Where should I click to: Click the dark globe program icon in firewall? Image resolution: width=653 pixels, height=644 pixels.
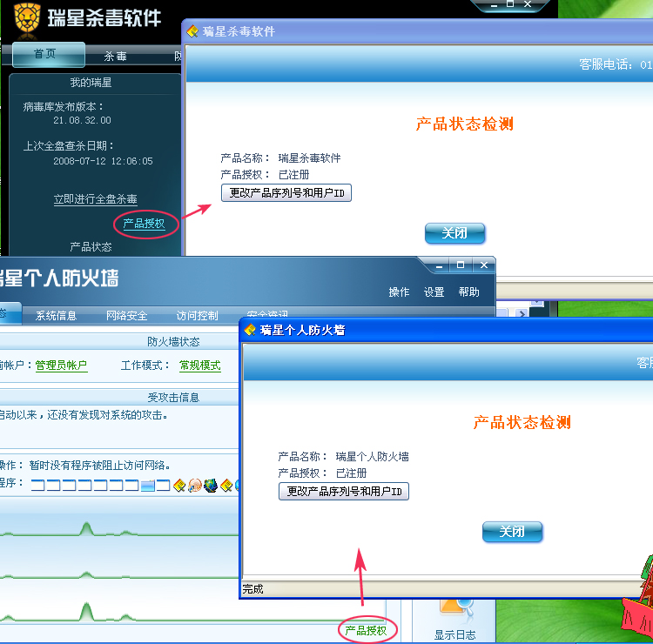pyautogui.click(x=211, y=486)
